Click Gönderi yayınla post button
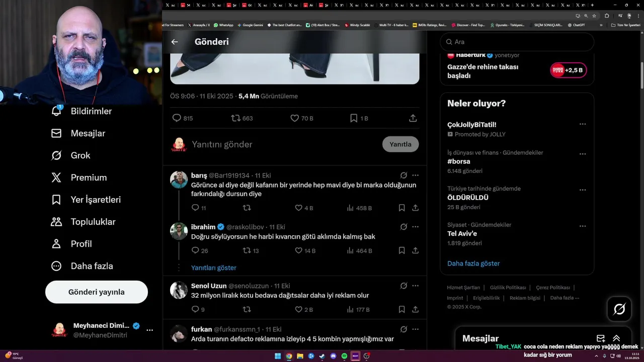 pos(97,292)
